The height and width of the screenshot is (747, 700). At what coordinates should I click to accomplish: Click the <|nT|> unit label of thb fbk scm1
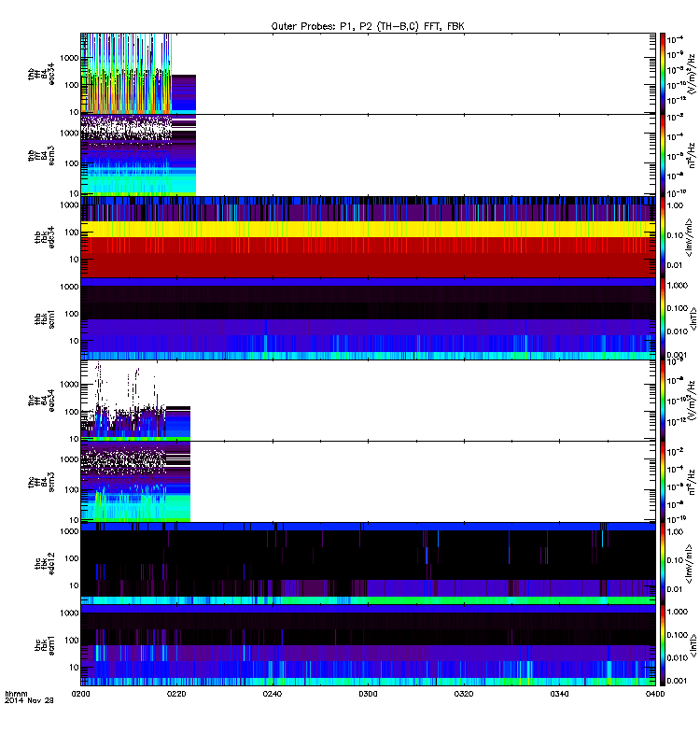(693, 318)
